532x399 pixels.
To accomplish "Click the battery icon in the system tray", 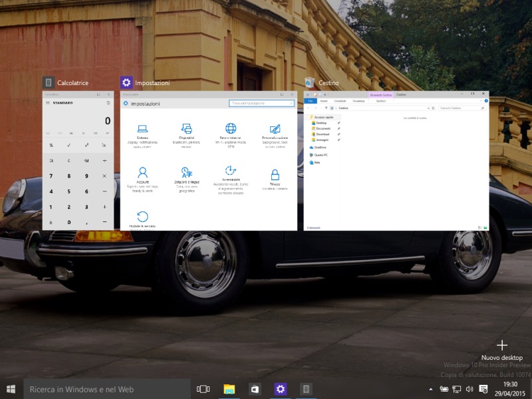I will pyautogui.click(x=444, y=389).
